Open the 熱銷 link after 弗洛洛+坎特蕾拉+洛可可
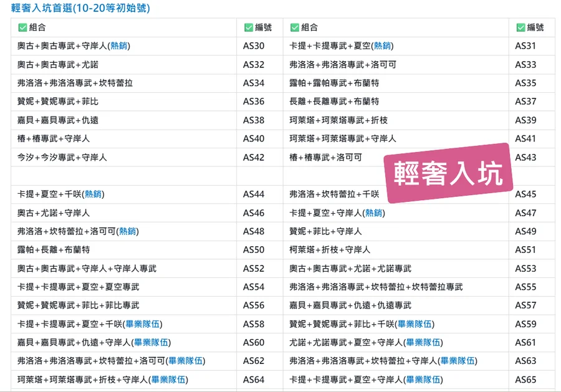Screen dimensions: 561x392 (x=128, y=232)
